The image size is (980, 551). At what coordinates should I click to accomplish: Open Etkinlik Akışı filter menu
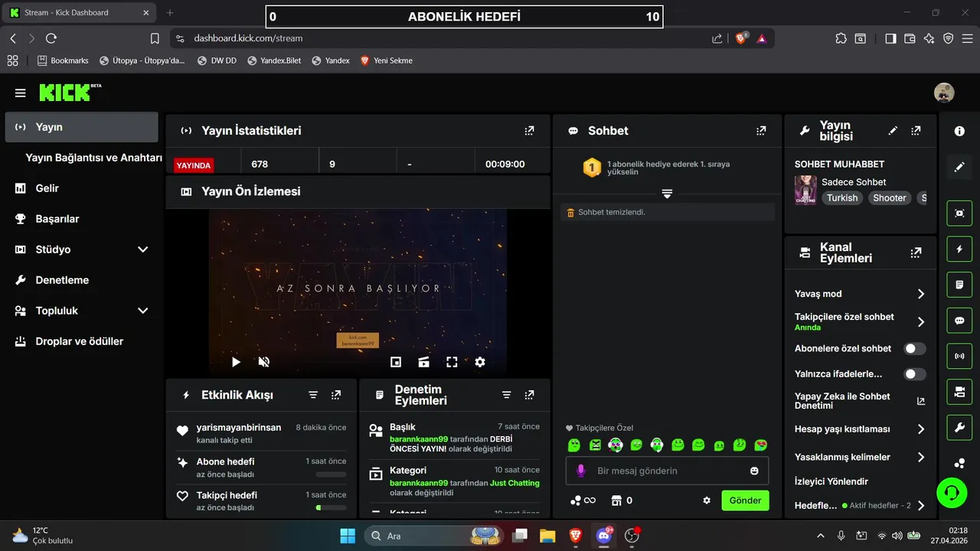click(x=313, y=395)
